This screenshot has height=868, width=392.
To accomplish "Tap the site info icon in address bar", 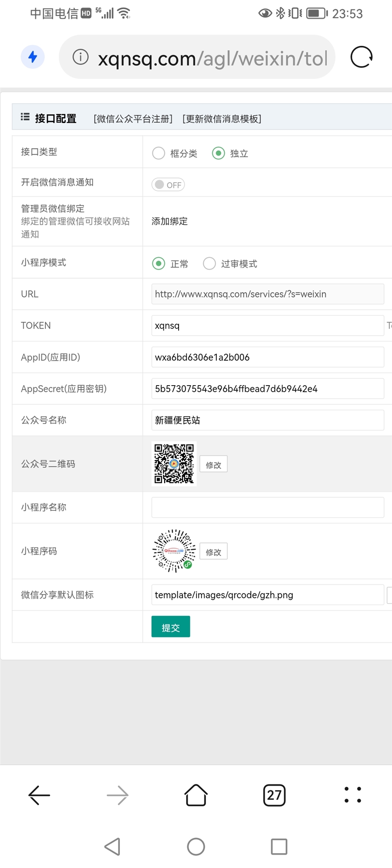I will pos(81,57).
